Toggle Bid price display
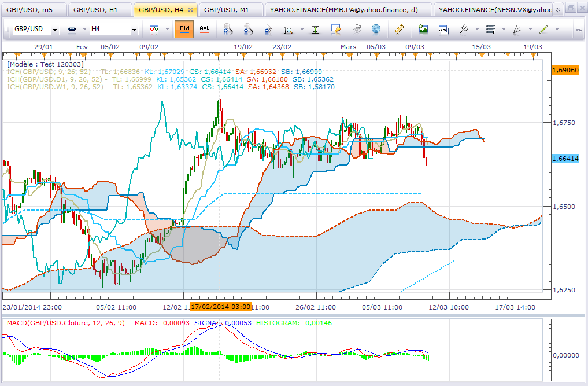 point(184,30)
